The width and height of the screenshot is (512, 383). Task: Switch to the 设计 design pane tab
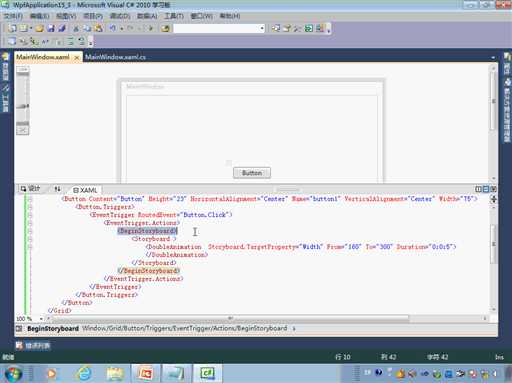(x=30, y=189)
